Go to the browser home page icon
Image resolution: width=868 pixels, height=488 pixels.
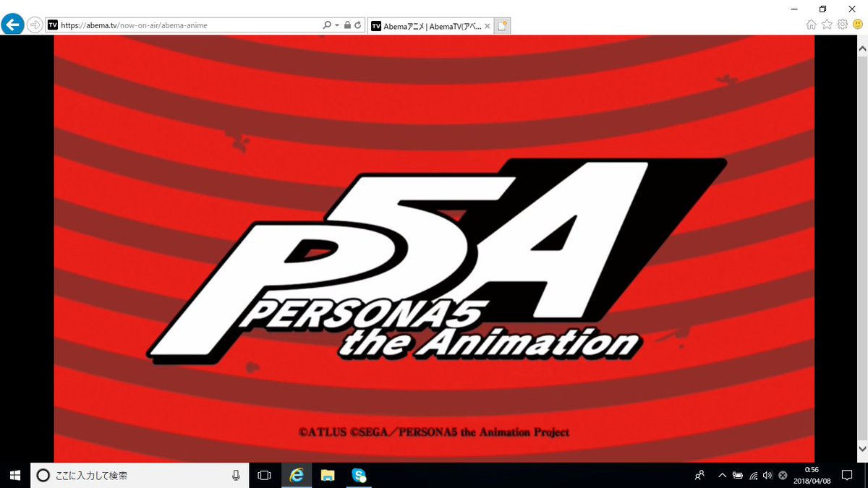(x=811, y=25)
